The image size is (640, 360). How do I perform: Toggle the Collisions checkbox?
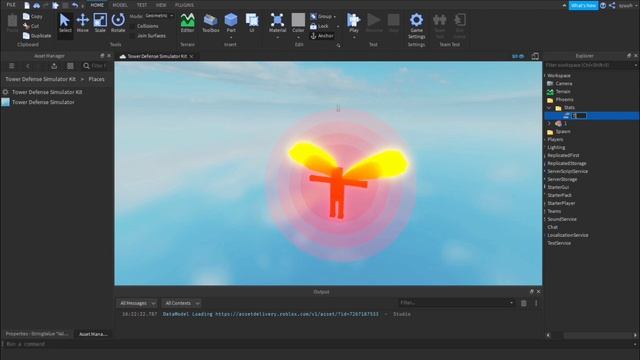coord(133,26)
